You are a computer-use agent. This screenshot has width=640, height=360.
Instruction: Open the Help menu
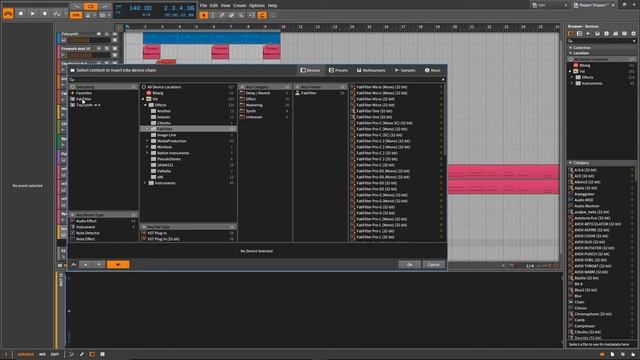coord(272,6)
